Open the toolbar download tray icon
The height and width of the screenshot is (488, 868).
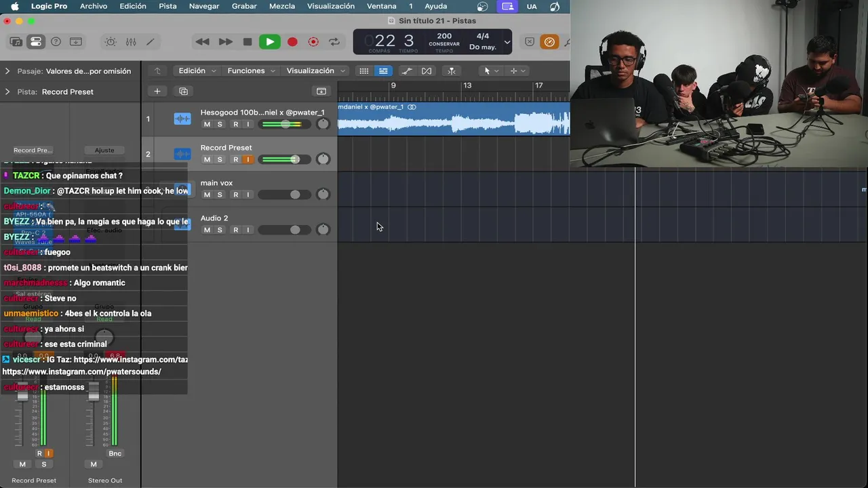(76, 42)
